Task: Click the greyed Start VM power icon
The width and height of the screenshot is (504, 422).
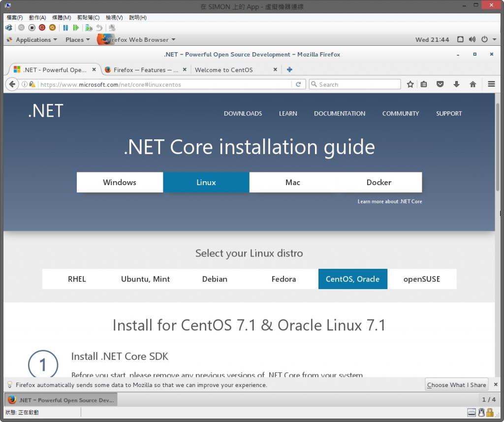Action: (21, 28)
